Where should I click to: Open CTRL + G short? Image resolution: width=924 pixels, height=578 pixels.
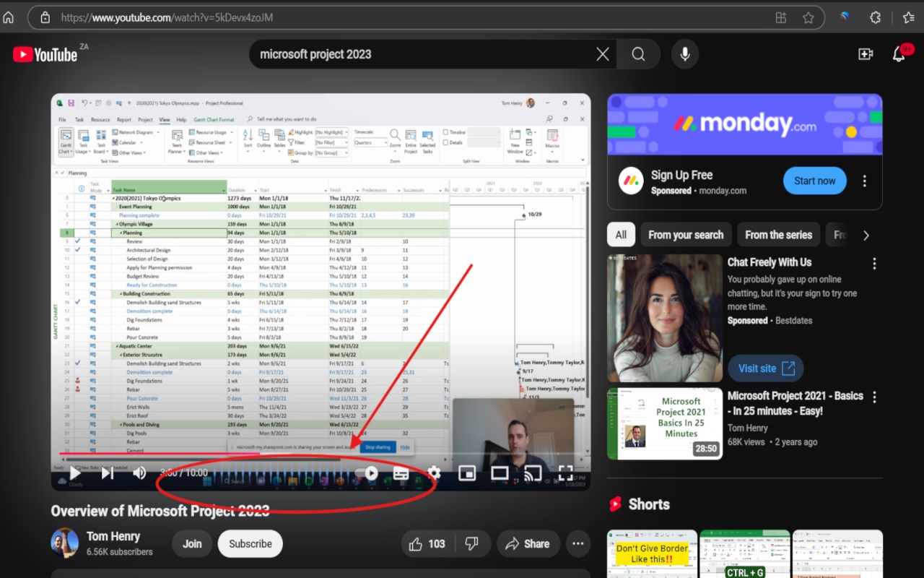coord(745,554)
